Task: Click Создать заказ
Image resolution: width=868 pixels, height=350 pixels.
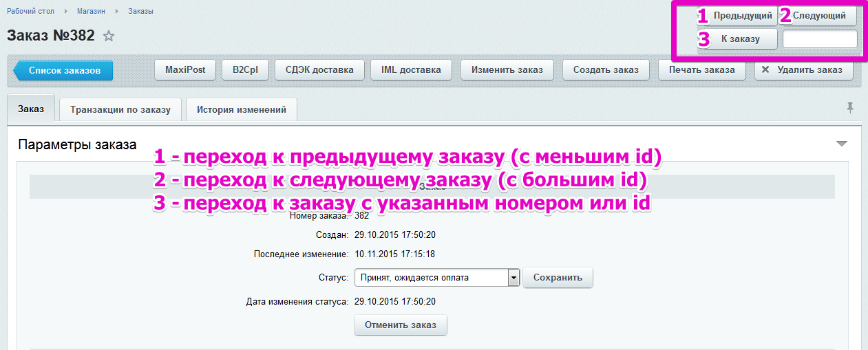Action: click(x=606, y=69)
